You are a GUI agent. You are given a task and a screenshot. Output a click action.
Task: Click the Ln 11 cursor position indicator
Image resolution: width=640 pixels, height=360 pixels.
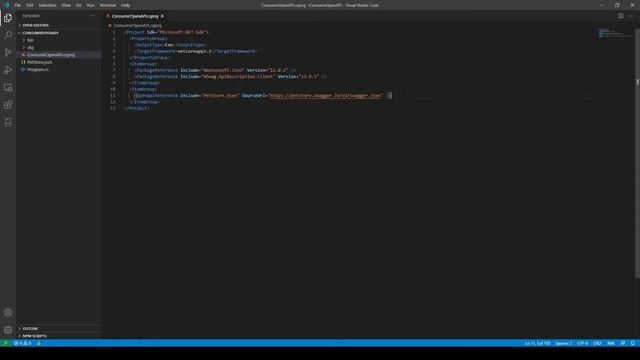coord(537,343)
